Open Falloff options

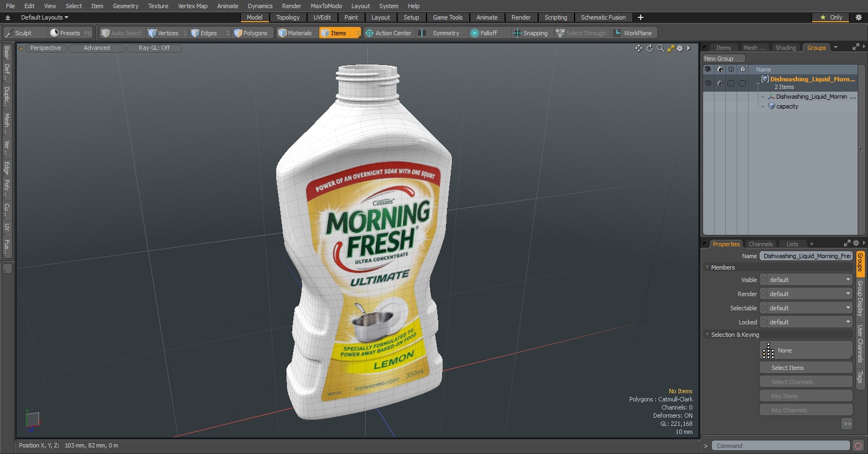(x=488, y=33)
